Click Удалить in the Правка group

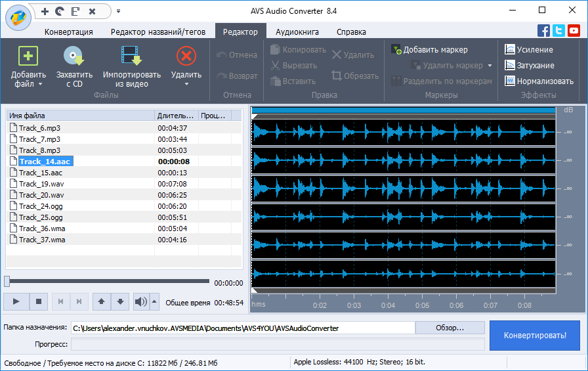(x=353, y=55)
